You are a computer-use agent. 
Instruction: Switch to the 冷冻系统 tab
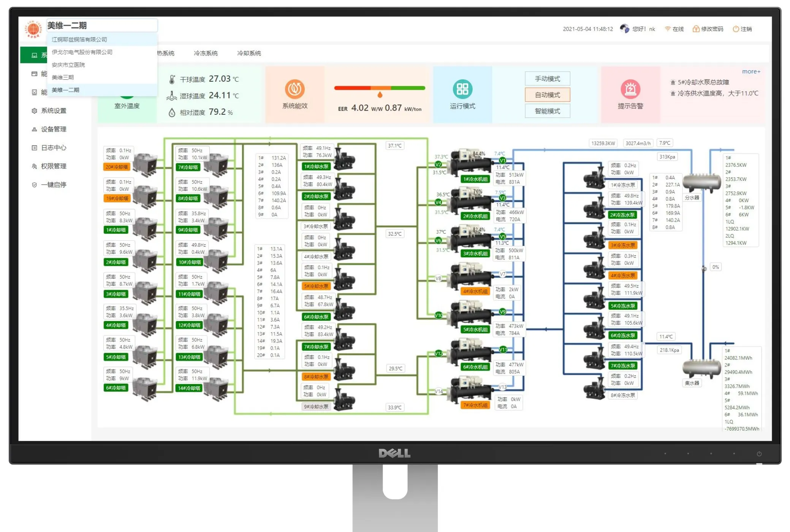click(206, 53)
